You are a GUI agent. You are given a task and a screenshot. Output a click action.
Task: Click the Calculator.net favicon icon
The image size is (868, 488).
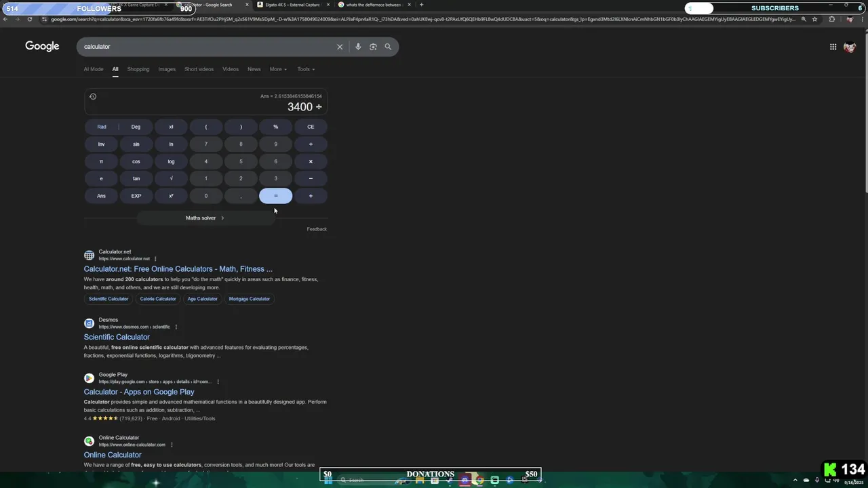pyautogui.click(x=89, y=256)
